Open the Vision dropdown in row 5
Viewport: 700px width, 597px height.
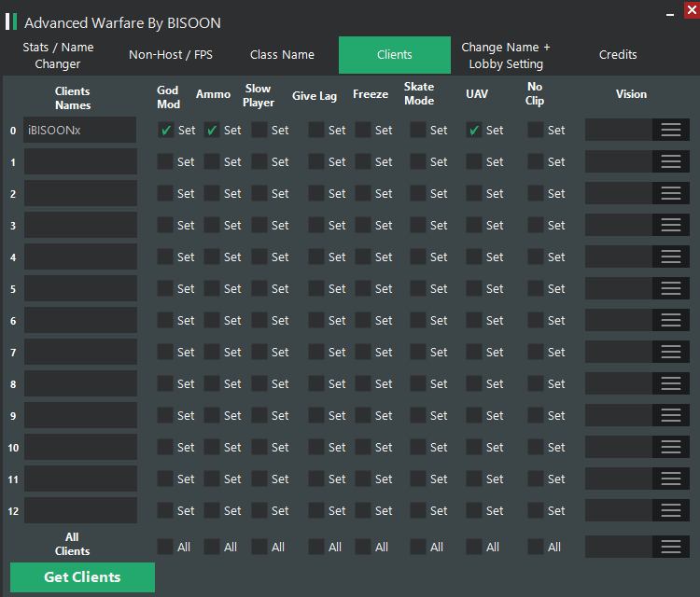[670, 288]
